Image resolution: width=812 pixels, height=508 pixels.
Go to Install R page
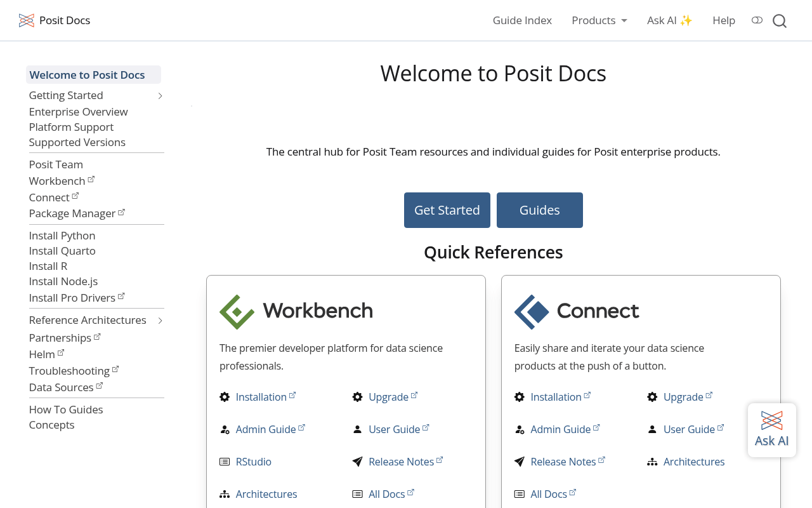tap(48, 266)
